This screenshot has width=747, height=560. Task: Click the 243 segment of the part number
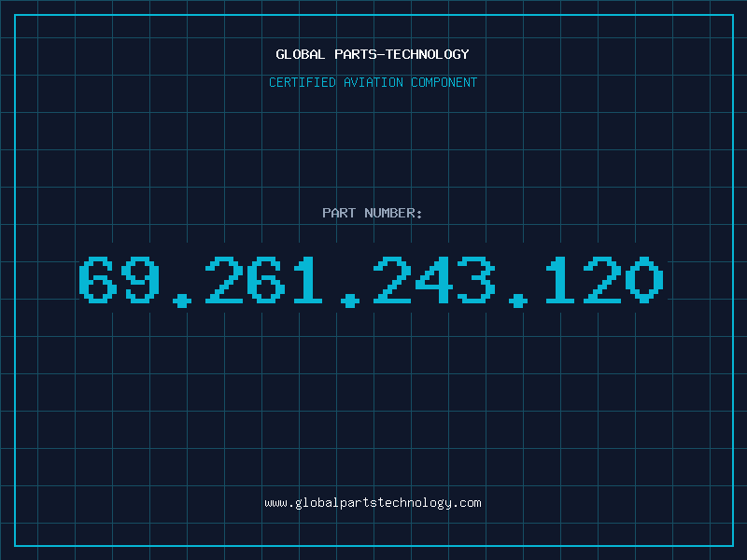433,279
